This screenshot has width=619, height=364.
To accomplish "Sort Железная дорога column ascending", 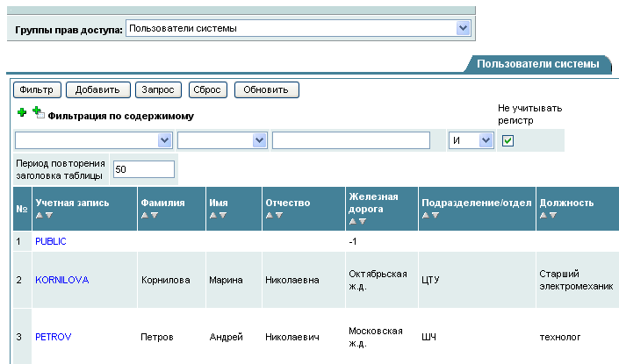I will pyautogui.click(x=353, y=222).
